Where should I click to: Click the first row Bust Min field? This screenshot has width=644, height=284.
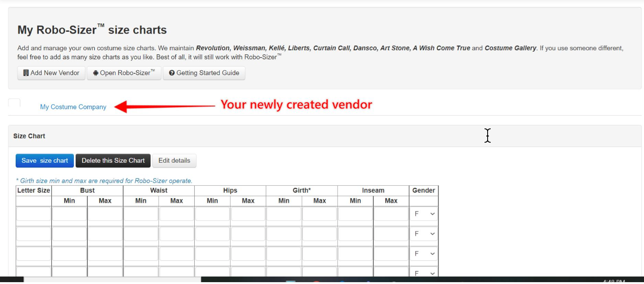(x=69, y=214)
